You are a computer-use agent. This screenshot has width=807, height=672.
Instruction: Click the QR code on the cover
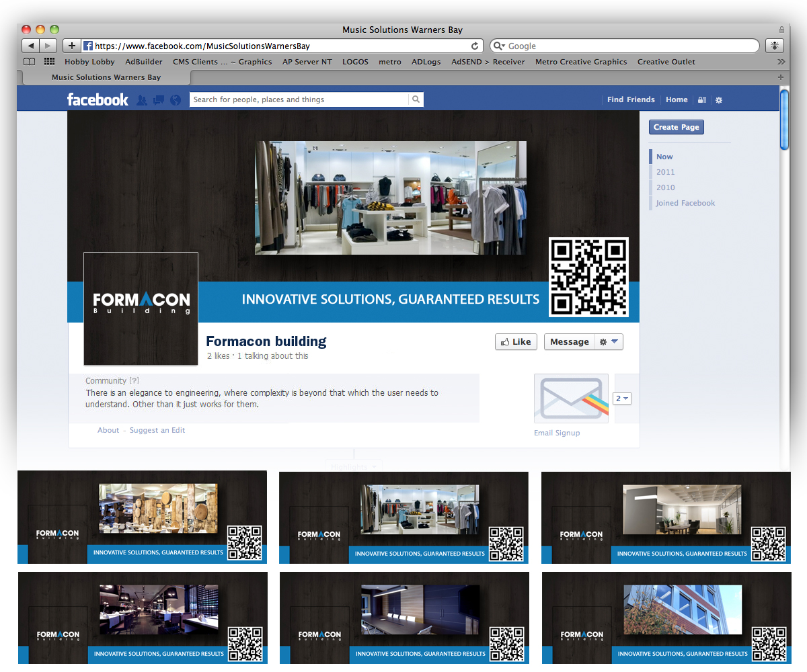point(588,277)
